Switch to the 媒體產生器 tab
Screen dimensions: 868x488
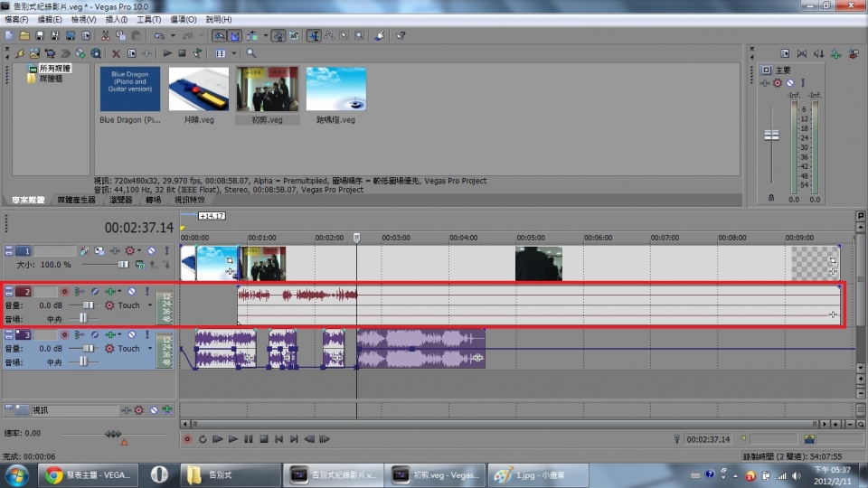pyautogui.click(x=76, y=200)
